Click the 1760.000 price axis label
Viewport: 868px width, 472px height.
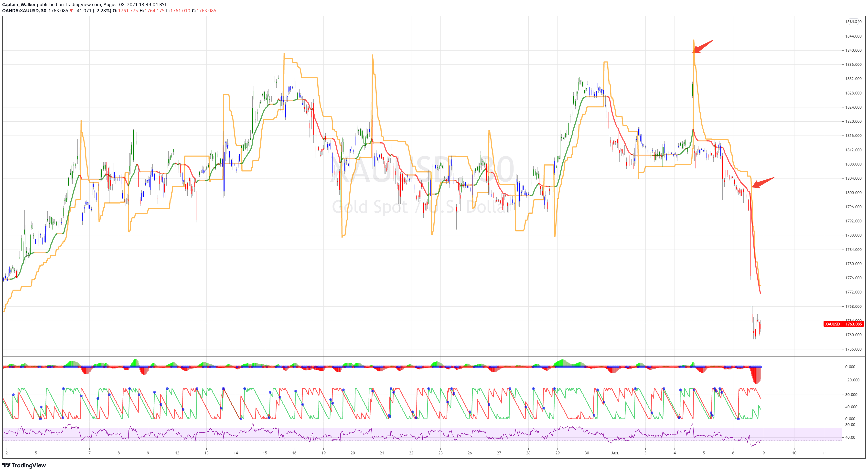pos(853,335)
